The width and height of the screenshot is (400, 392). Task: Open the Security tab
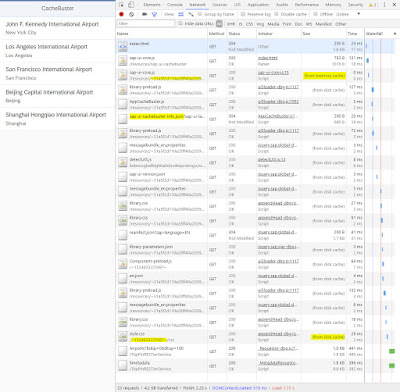pyautogui.click(x=356, y=5)
